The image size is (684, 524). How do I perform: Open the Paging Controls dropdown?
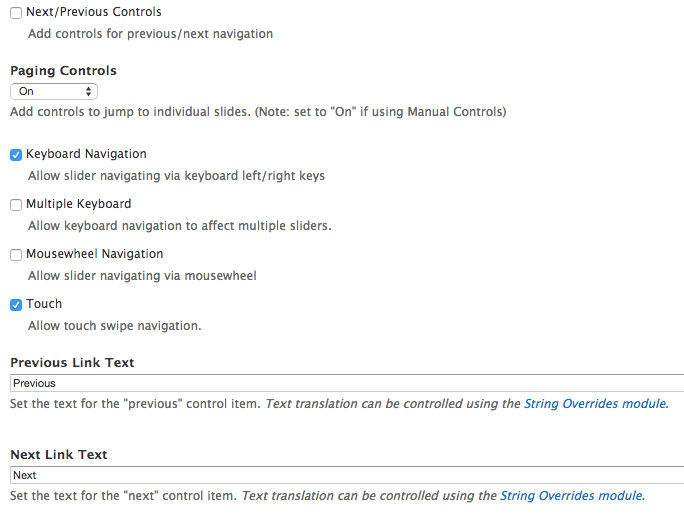(54, 92)
